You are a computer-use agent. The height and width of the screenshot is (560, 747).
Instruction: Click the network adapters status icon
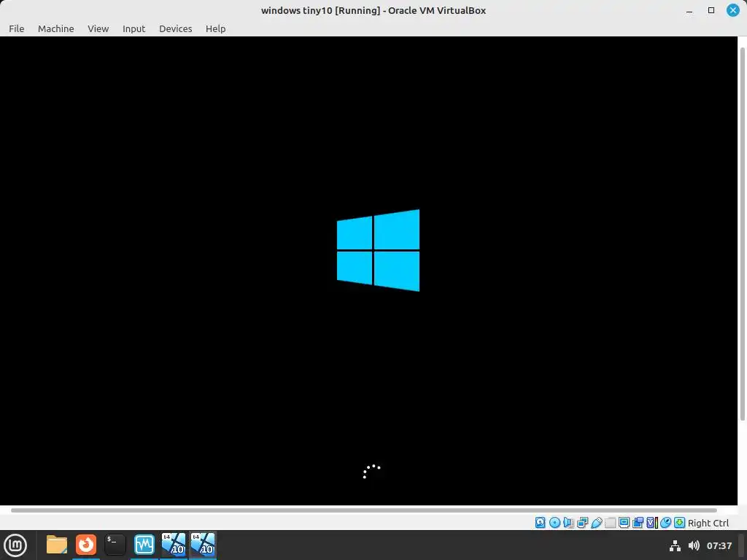(583, 522)
